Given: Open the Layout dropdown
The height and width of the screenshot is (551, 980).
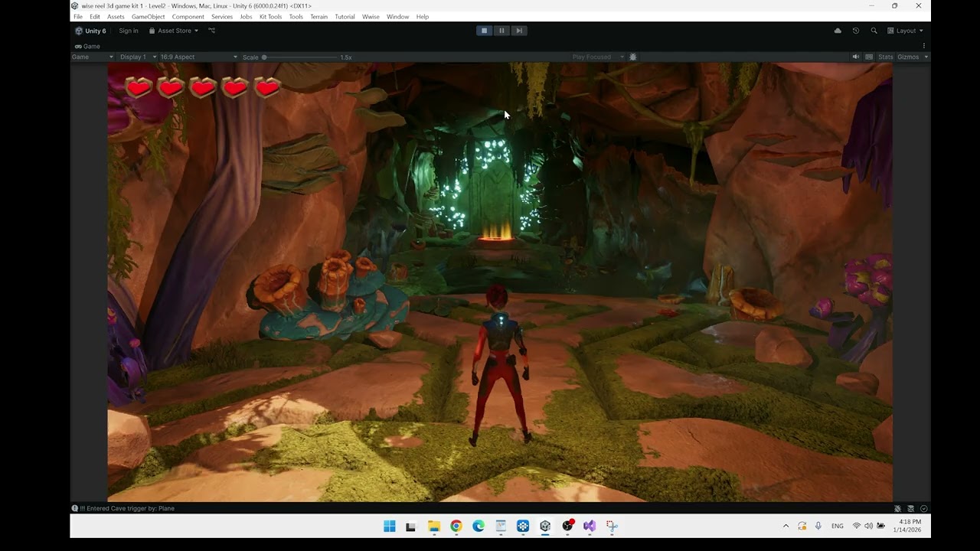Looking at the screenshot, I should (905, 31).
